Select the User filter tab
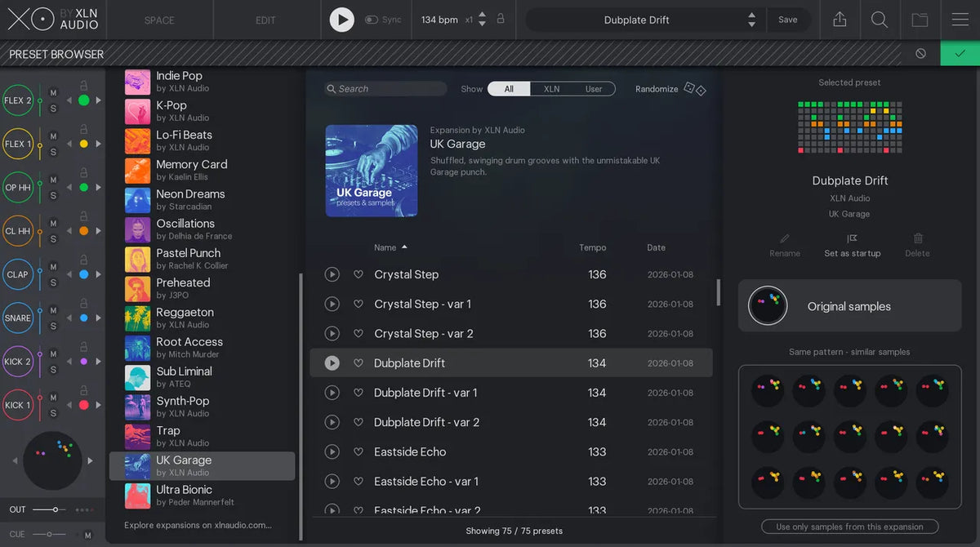Viewport: 980px width, 547px height. pos(595,88)
